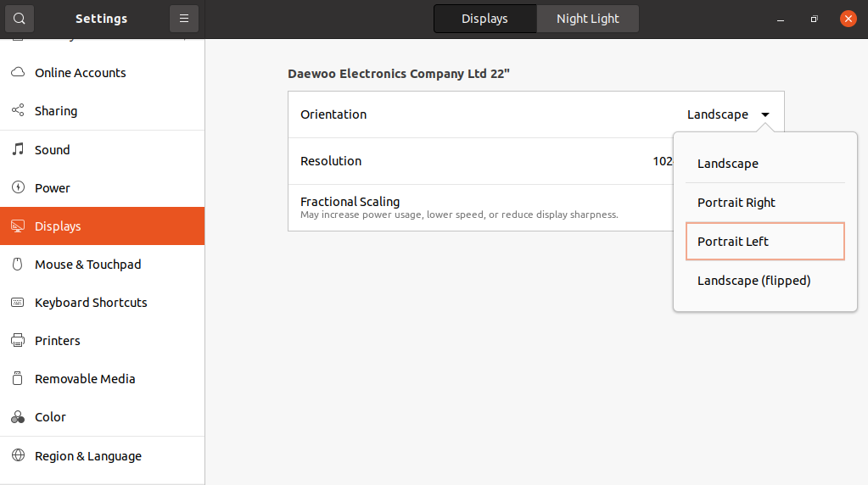Click the Keyboard Shortcuts keyboard icon
Screen dimensions: 868x485
coord(18,303)
